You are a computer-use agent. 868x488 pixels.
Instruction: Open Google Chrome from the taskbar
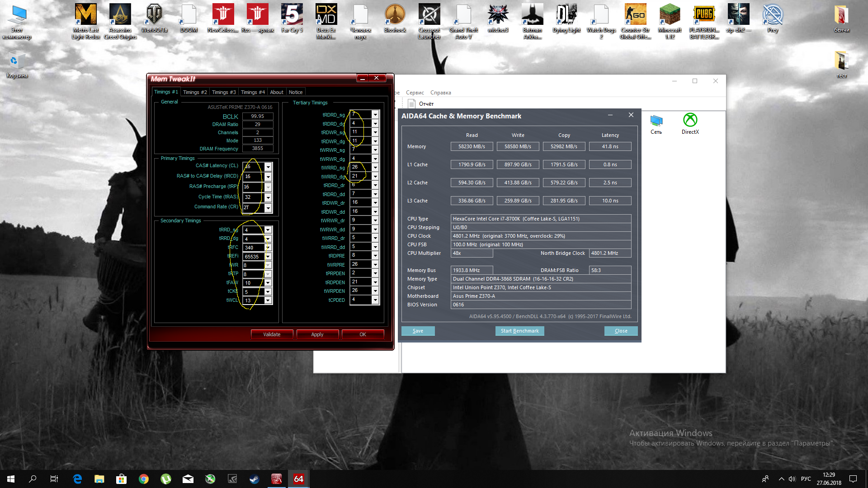click(144, 479)
